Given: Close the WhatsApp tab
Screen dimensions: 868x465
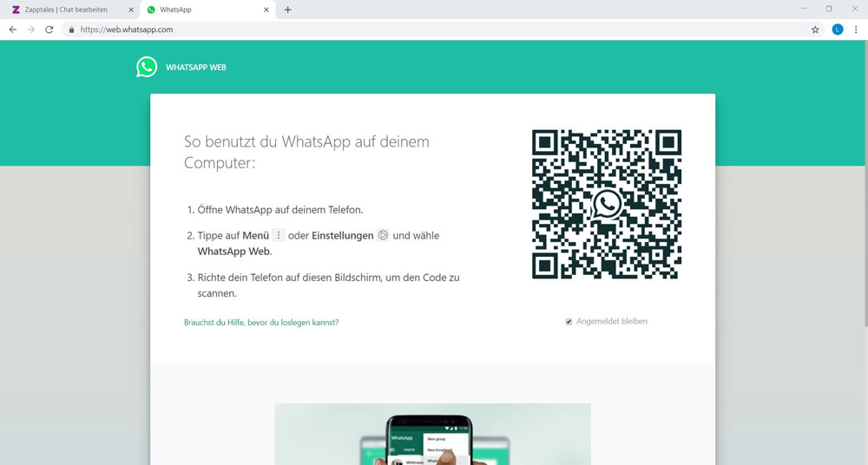Looking at the screenshot, I should tap(266, 10).
